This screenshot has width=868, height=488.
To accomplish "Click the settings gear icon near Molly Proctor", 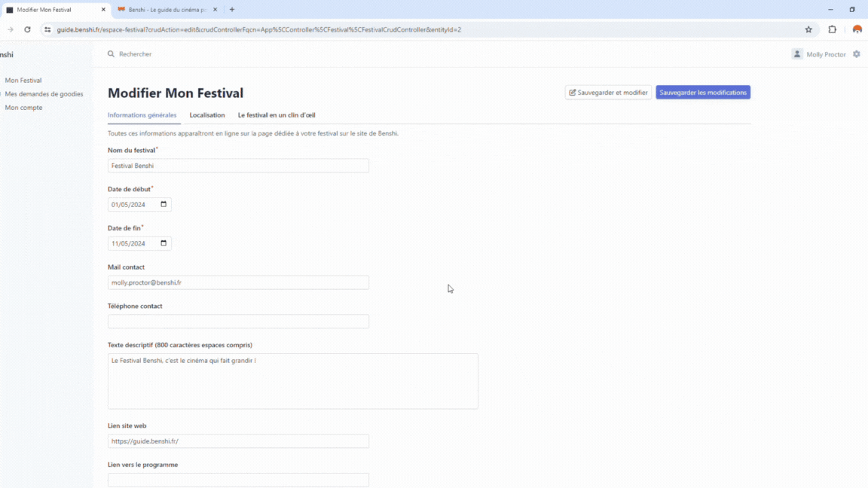I will tap(856, 54).
